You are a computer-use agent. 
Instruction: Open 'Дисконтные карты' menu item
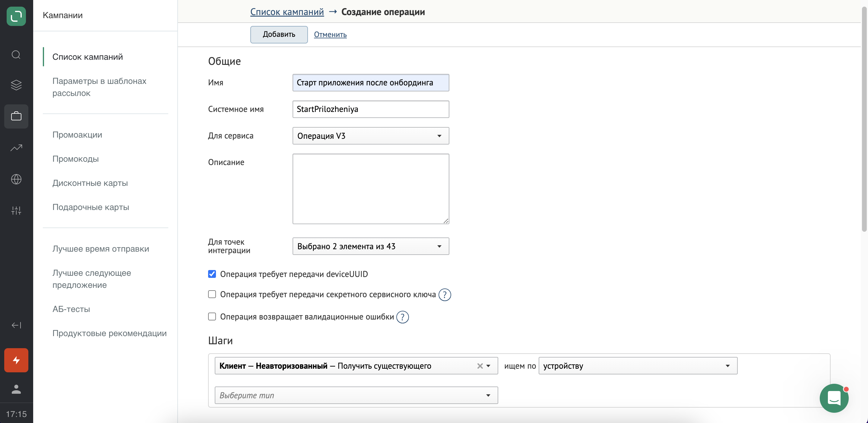click(90, 183)
